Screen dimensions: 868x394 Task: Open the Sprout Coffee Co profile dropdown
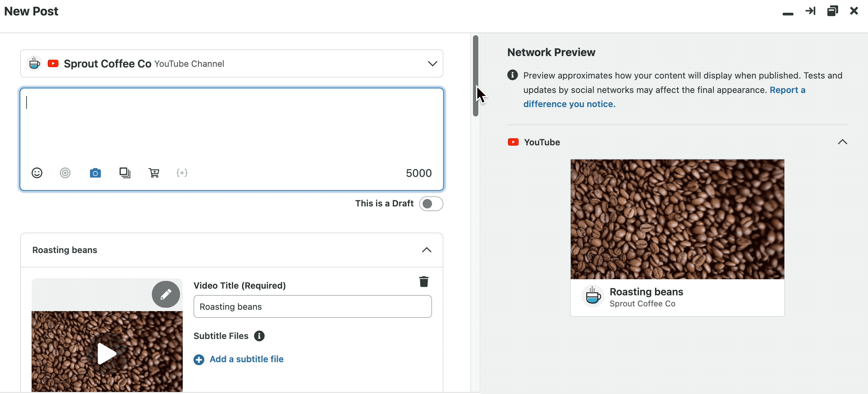coord(232,63)
